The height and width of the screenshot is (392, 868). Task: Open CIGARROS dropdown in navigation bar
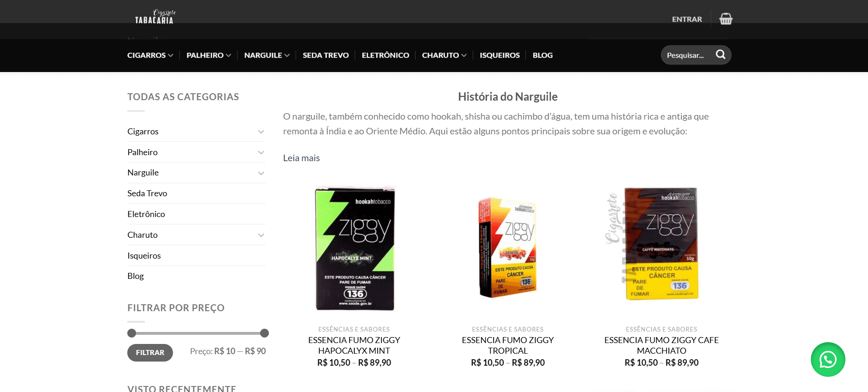point(150,55)
